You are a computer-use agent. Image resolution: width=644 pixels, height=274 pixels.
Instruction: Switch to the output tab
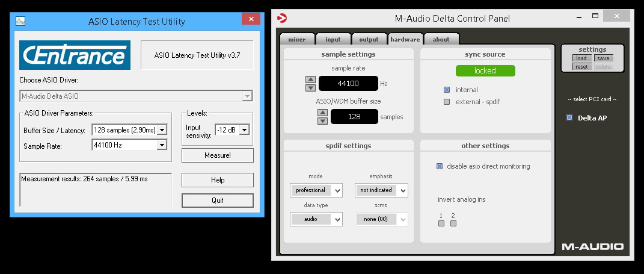click(369, 40)
